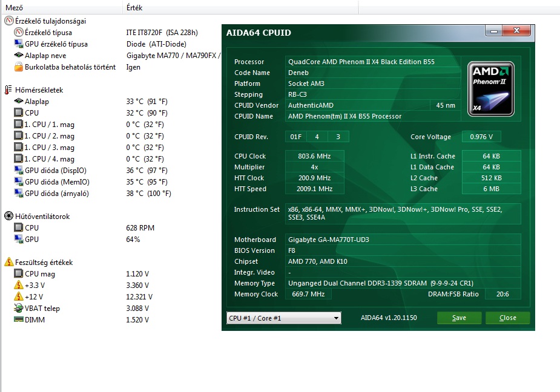Click the process size value 45 nm
The width and height of the screenshot is (560, 392).
tap(446, 105)
